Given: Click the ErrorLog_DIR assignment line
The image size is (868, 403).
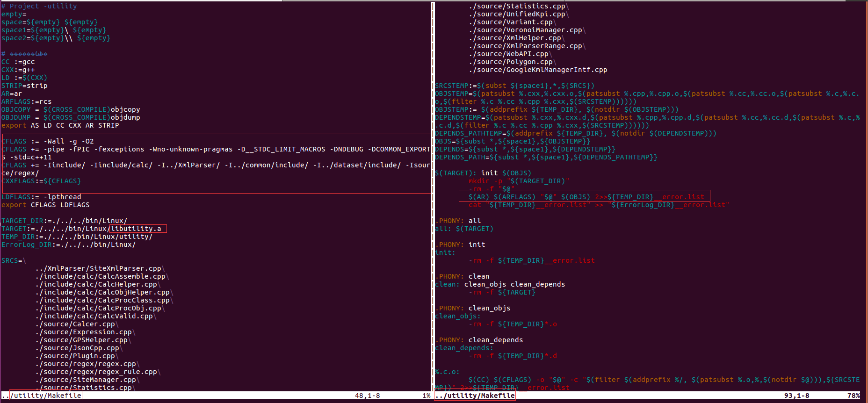Looking at the screenshot, I should 68,245.
